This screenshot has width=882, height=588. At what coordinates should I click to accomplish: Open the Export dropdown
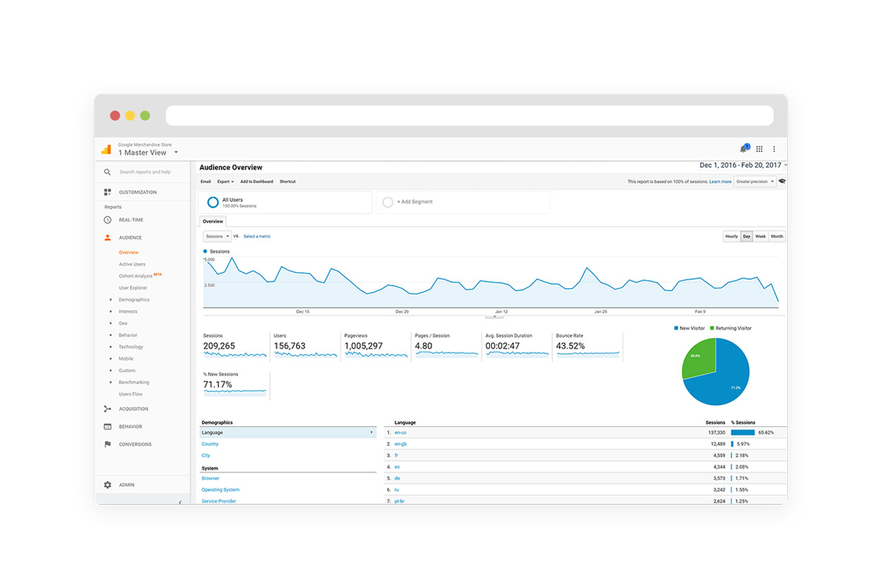coord(225,182)
